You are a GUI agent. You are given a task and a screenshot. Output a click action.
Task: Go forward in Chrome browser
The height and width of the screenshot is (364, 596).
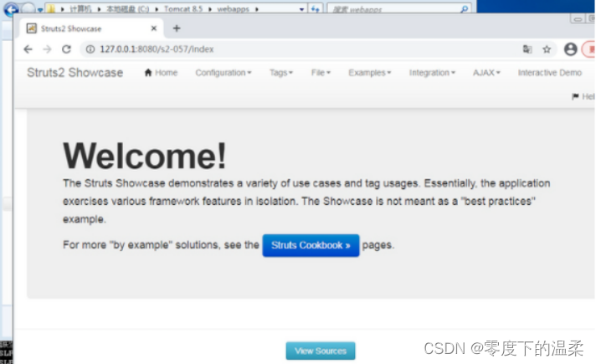pos(47,49)
